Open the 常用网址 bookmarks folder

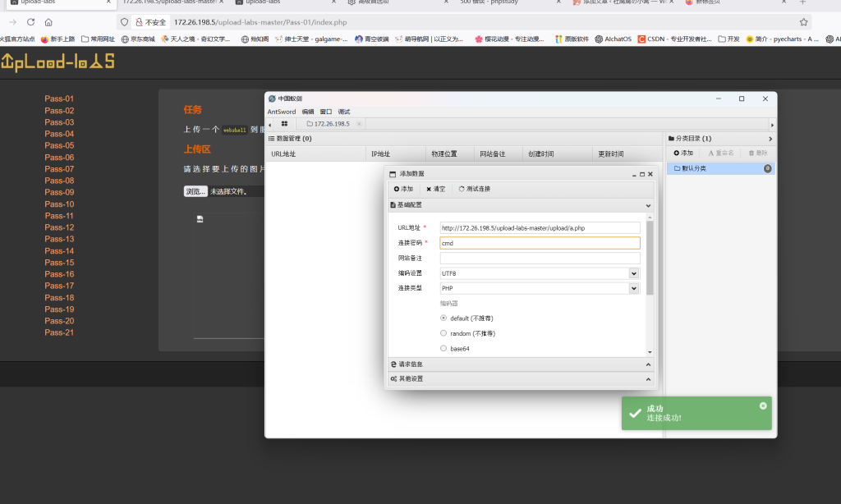tap(98, 39)
